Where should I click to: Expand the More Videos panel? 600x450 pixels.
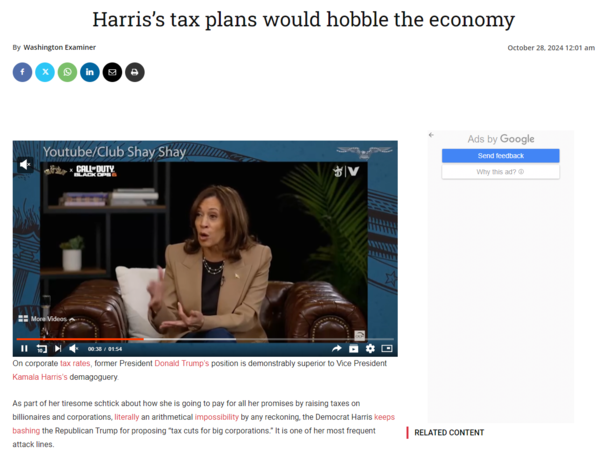46,319
